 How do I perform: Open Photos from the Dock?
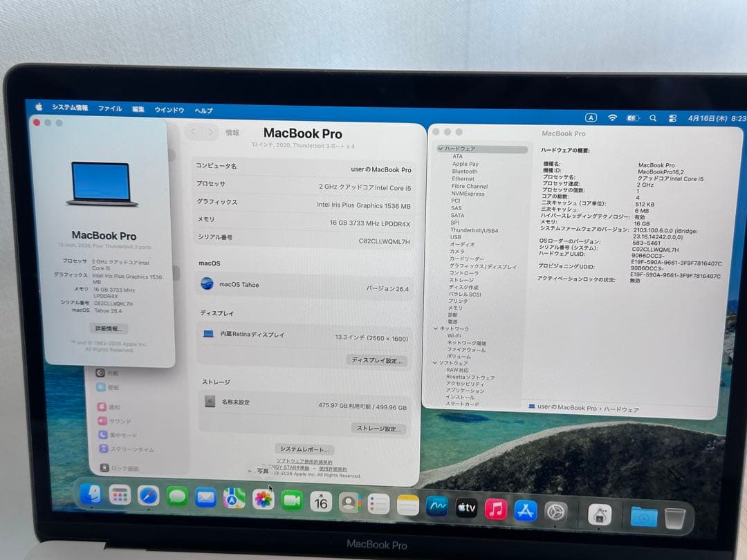263,500
